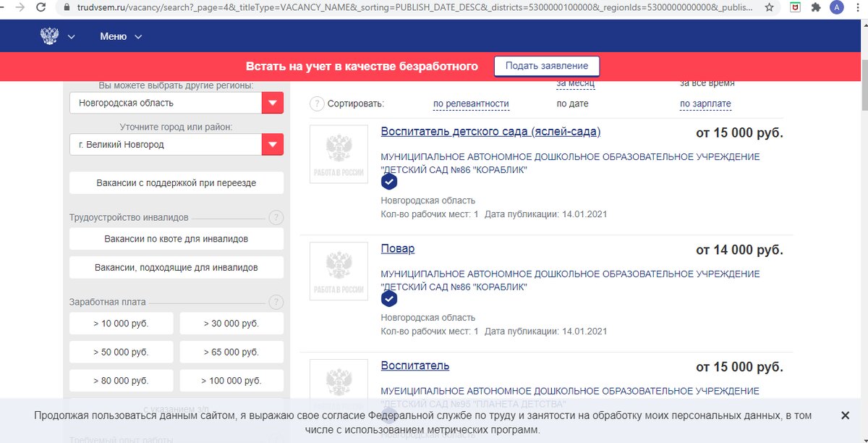This screenshot has height=443, width=868.
Task: Open the Новгородская область region dropdown
Action: [x=272, y=102]
